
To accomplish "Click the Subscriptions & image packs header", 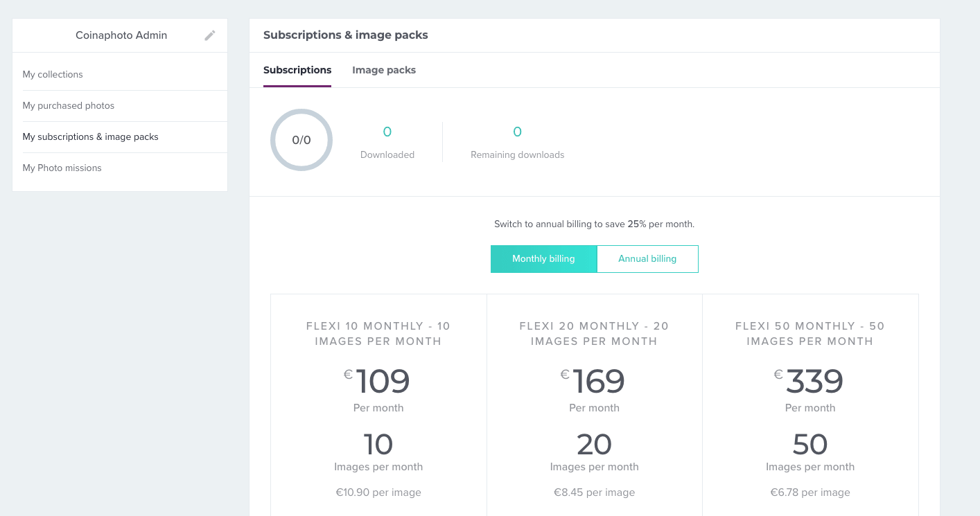I will (345, 35).
